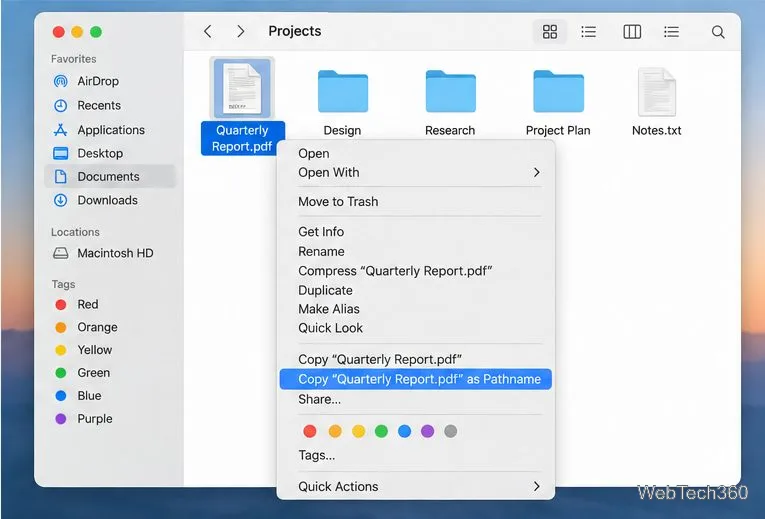Choose Get Info menu item

416,232
